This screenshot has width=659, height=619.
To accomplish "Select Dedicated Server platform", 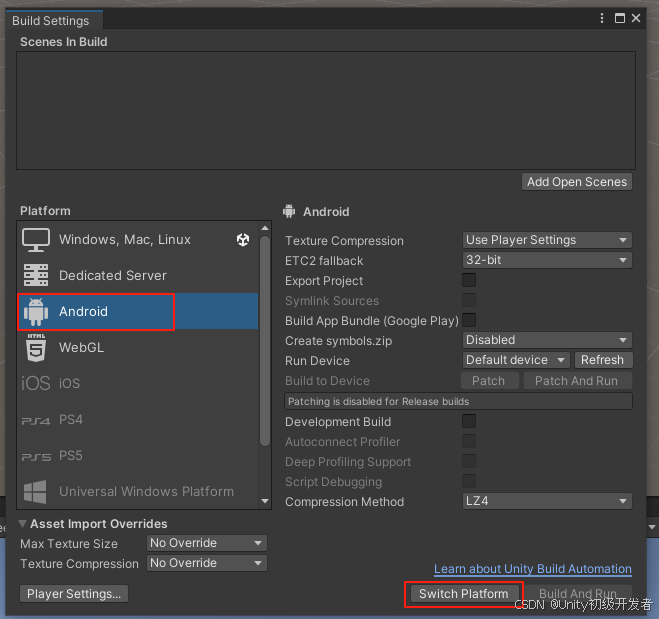I will point(138,275).
